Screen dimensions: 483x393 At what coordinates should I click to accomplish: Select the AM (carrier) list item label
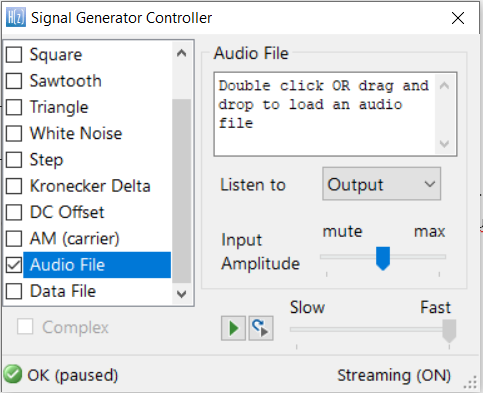point(75,239)
